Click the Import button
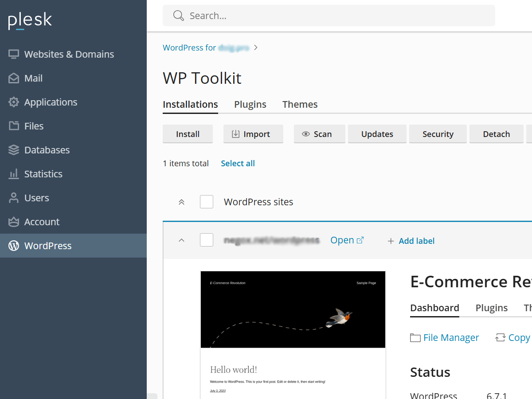The image size is (532, 399). pyautogui.click(x=253, y=134)
